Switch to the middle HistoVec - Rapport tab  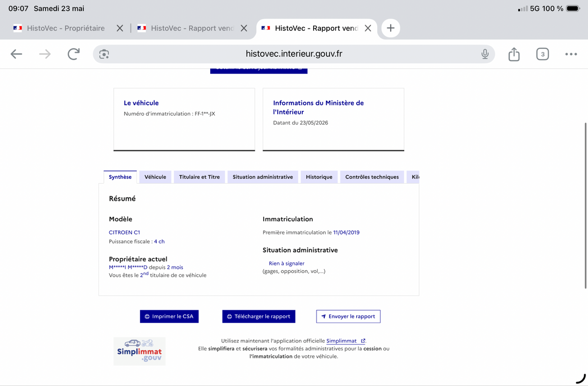(x=193, y=28)
